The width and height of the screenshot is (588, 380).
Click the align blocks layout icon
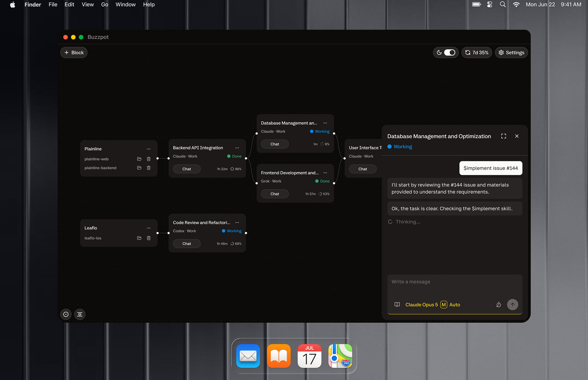(80, 314)
